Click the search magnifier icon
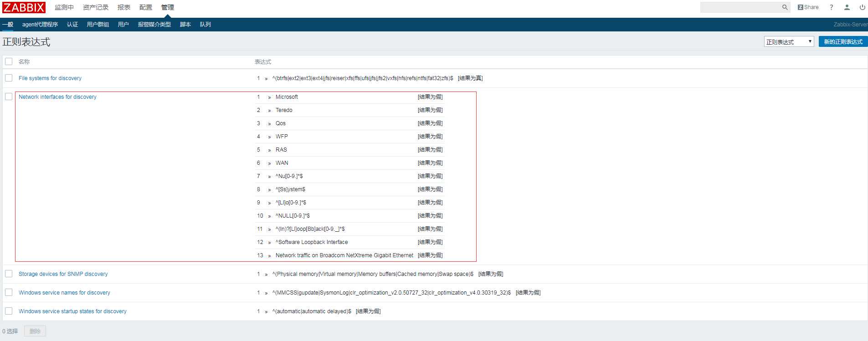Viewport: 868px width, 341px height. [785, 7]
